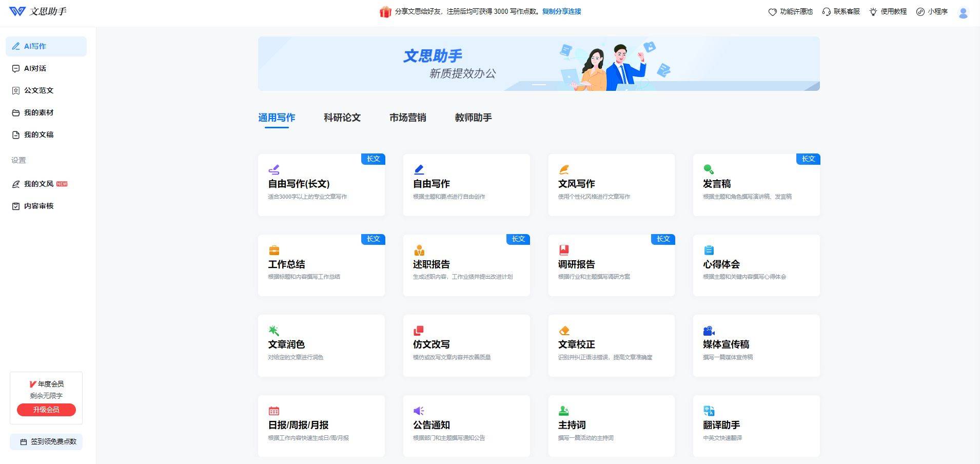Viewport: 980px width, 464px height.
Task: Select the 教师助手 tab
Action: (473, 118)
